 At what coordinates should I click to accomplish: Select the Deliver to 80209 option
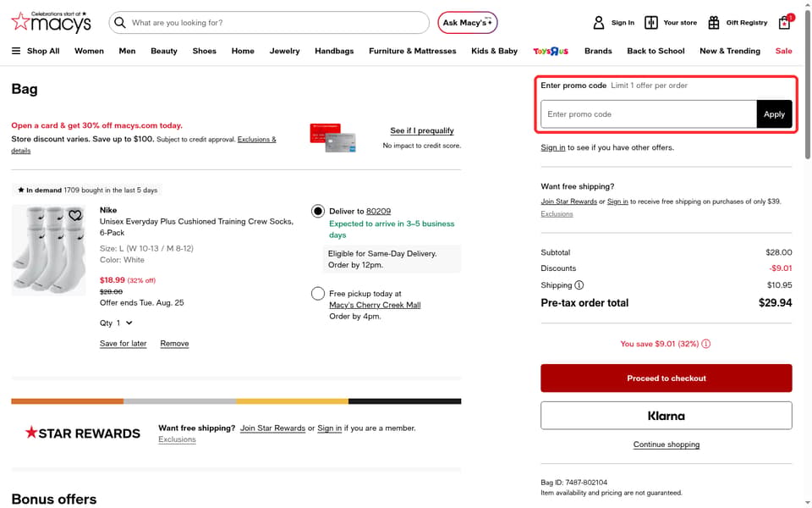318,211
